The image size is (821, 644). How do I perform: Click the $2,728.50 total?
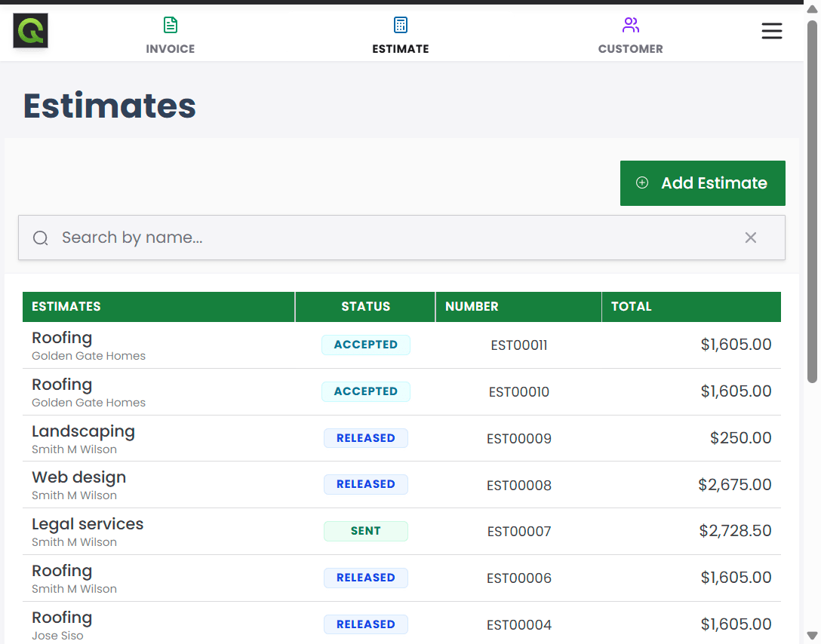pyautogui.click(x=735, y=531)
